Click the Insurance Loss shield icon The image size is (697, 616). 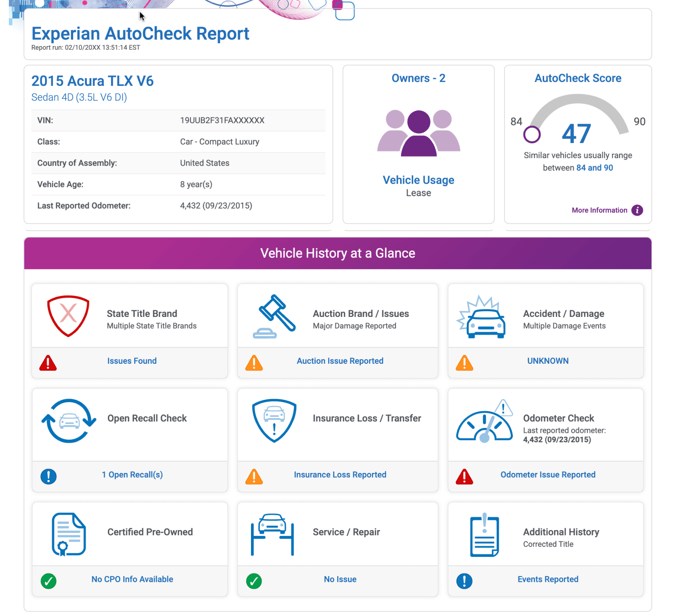point(273,421)
